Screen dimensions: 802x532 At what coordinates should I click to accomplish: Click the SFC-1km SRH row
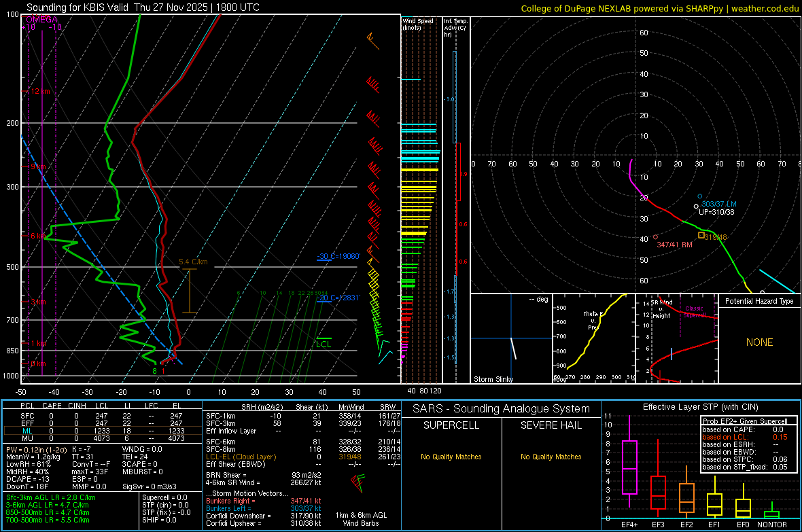pos(303,416)
